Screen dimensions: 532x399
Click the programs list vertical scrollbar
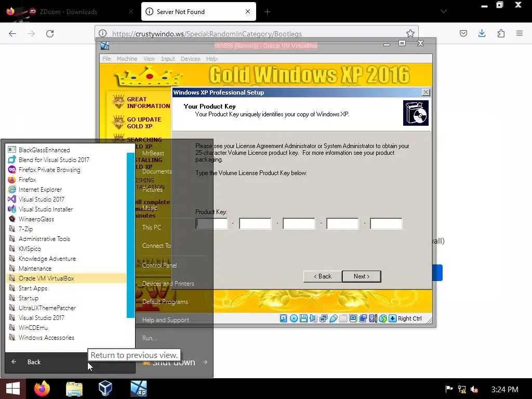coord(130,235)
